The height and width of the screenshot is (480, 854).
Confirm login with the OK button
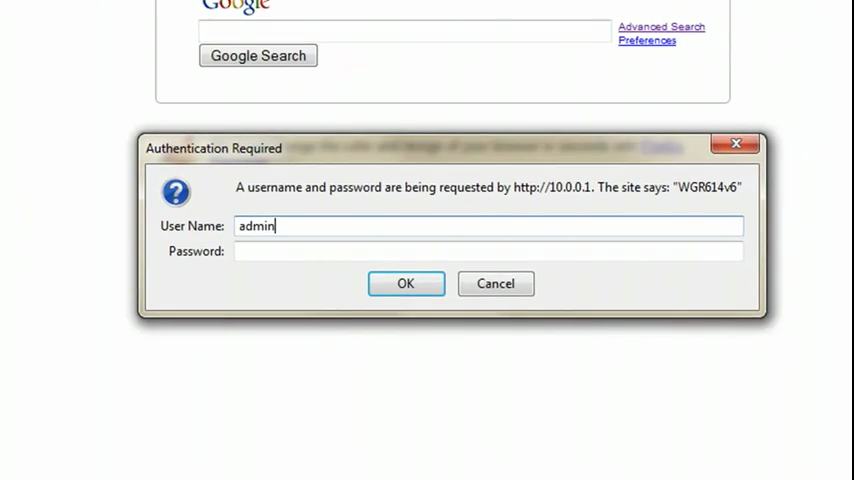click(x=406, y=284)
